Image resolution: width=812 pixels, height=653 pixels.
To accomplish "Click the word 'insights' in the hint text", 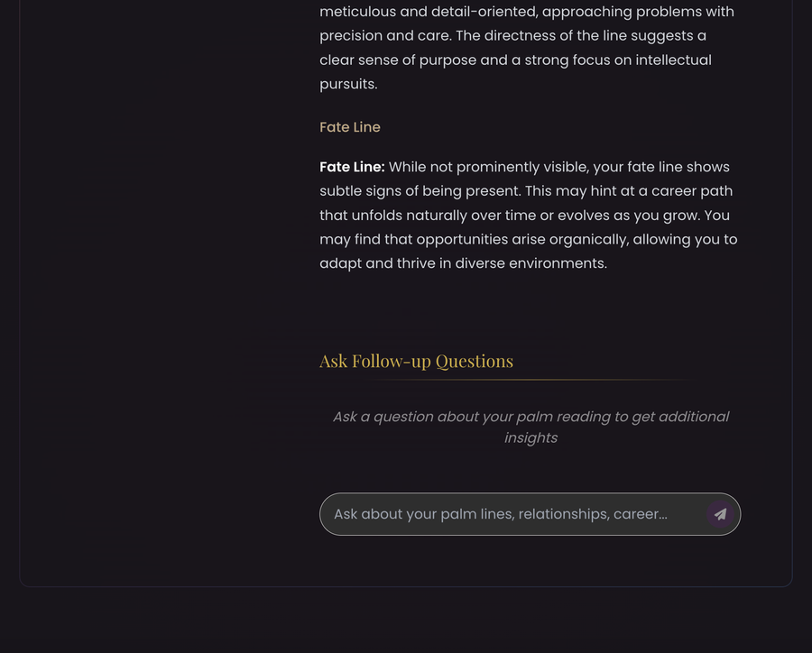I will pos(531,438).
